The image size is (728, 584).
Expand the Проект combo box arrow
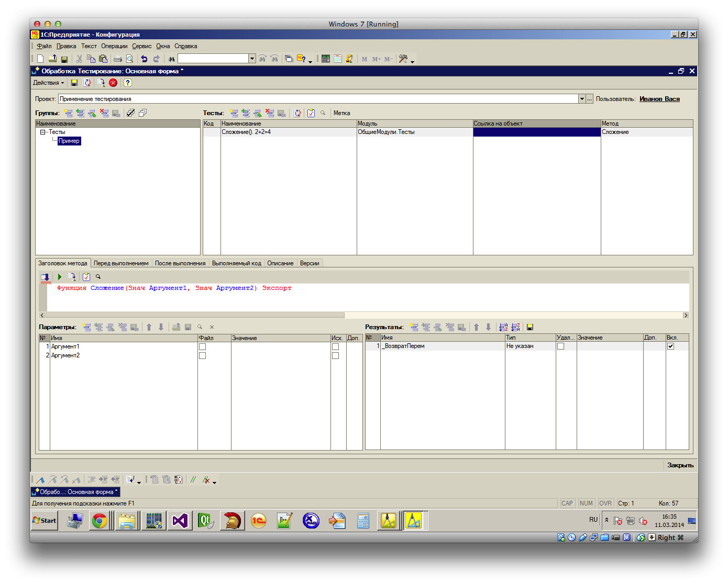pos(582,99)
